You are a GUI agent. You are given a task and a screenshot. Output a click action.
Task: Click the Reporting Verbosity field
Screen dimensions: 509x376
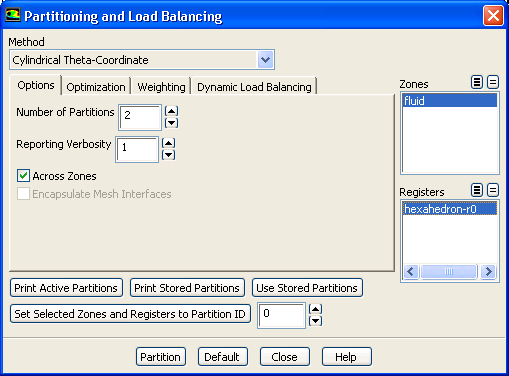coord(137,149)
